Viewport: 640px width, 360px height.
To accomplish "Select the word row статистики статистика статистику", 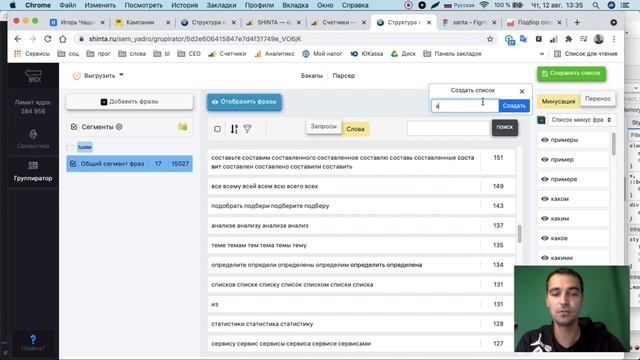I will coord(361,324).
